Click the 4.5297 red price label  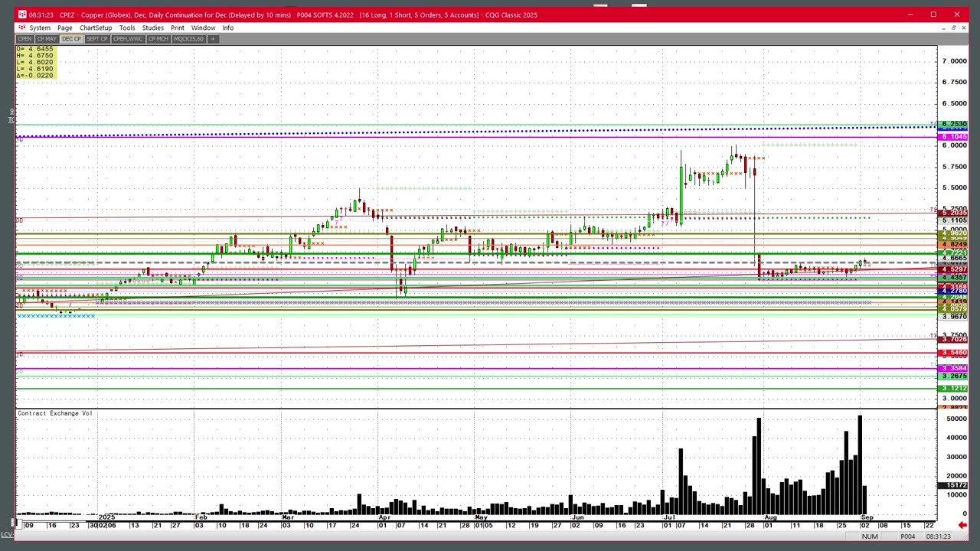tap(954, 269)
